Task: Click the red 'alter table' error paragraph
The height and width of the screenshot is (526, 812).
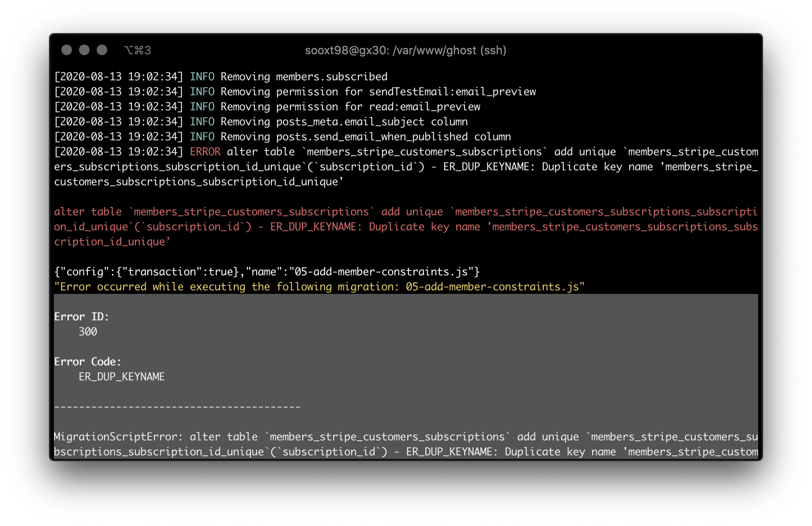Action: coord(406,227)
